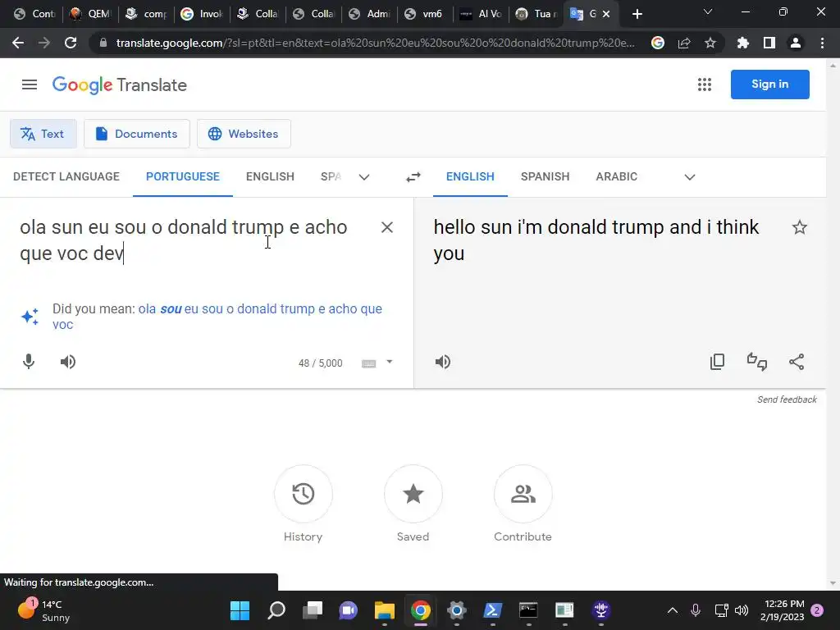This screenshot has height=630, width=840.
Task: Expand more target languages list
Action: tap(690, 177)
